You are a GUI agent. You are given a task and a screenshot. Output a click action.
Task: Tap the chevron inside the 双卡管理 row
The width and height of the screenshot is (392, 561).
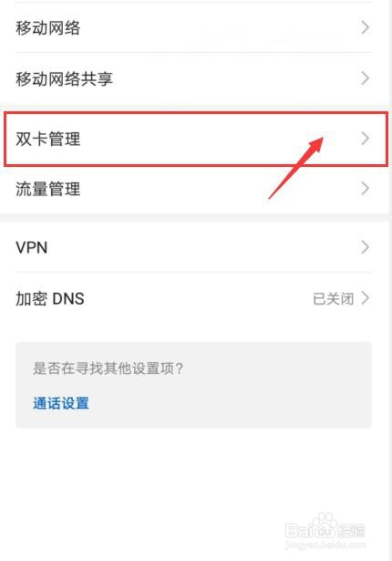pos(365,139)
